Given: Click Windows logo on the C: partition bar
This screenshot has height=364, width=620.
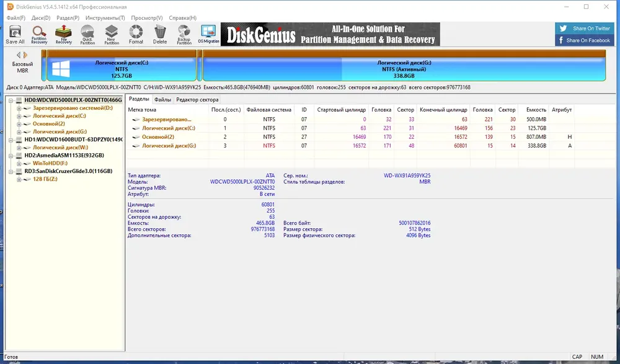Looking at the screenshot, I should (x=61, y=69).
